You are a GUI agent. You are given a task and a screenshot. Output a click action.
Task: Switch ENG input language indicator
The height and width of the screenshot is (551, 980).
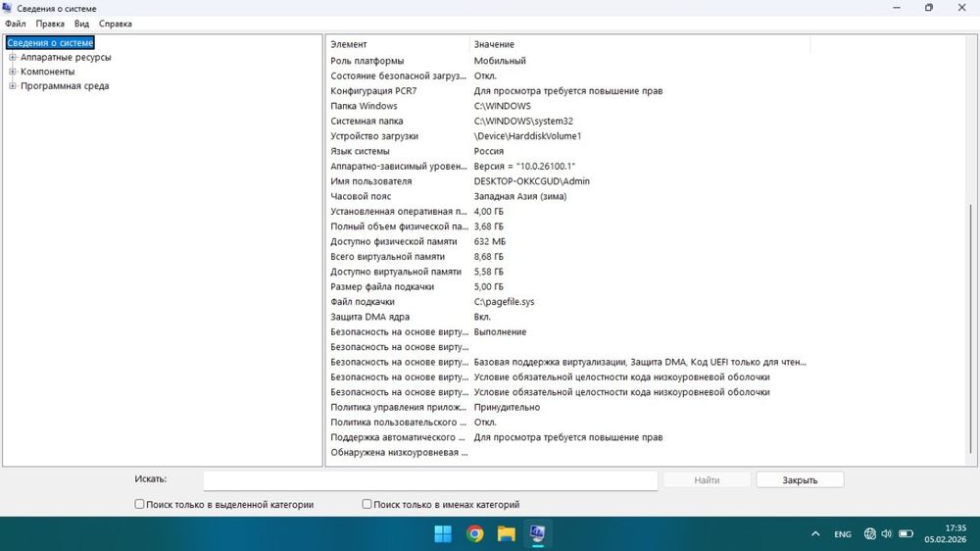843,534
